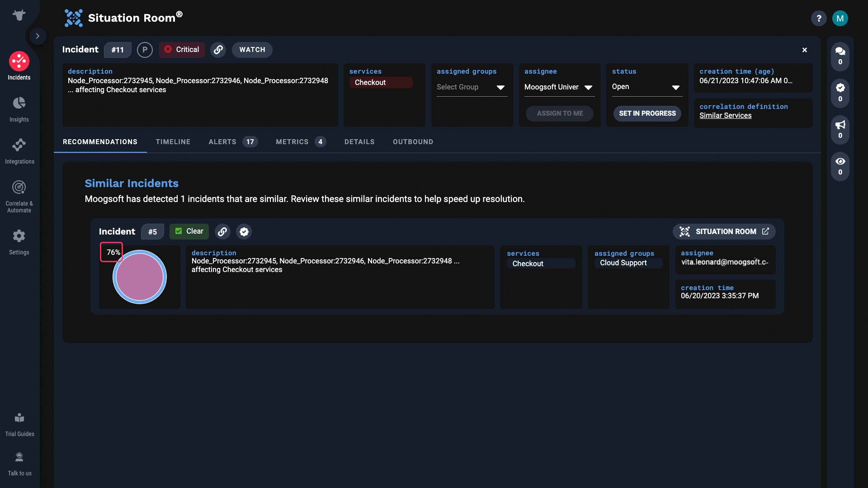The height and width of the screenshot is (488, 868).
Task: Click resolved check badge icon on incident #5
Action: [244, 232]
